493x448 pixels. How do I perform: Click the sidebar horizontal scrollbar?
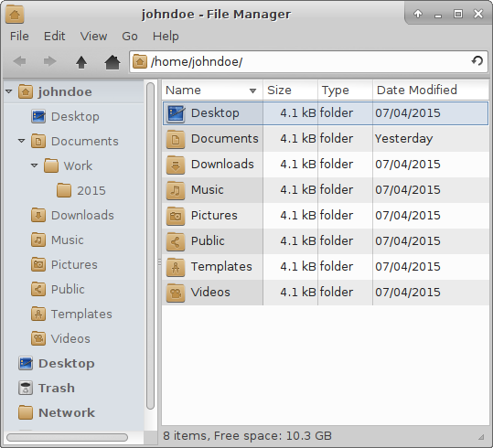click(67, 437)
